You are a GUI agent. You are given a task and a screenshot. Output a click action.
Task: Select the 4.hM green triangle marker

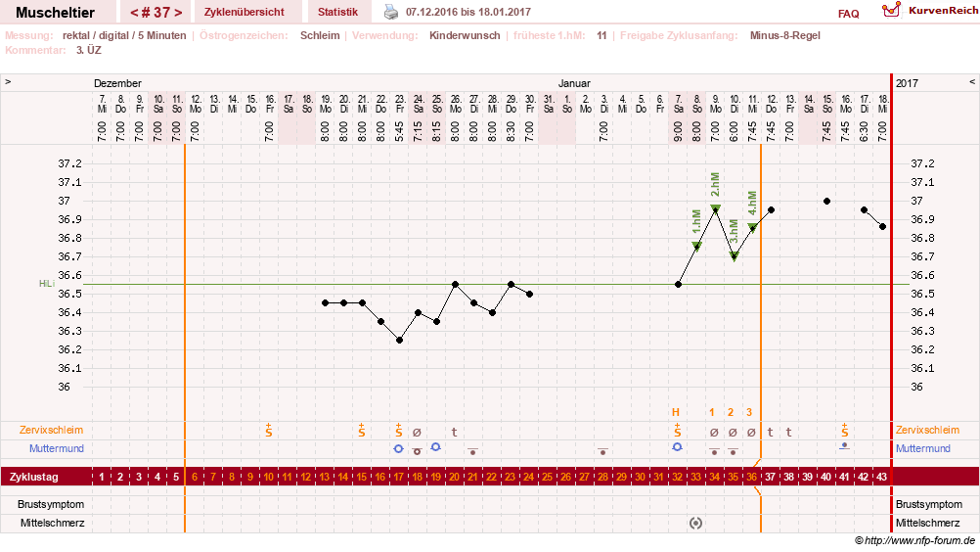[x=752, y=229]
